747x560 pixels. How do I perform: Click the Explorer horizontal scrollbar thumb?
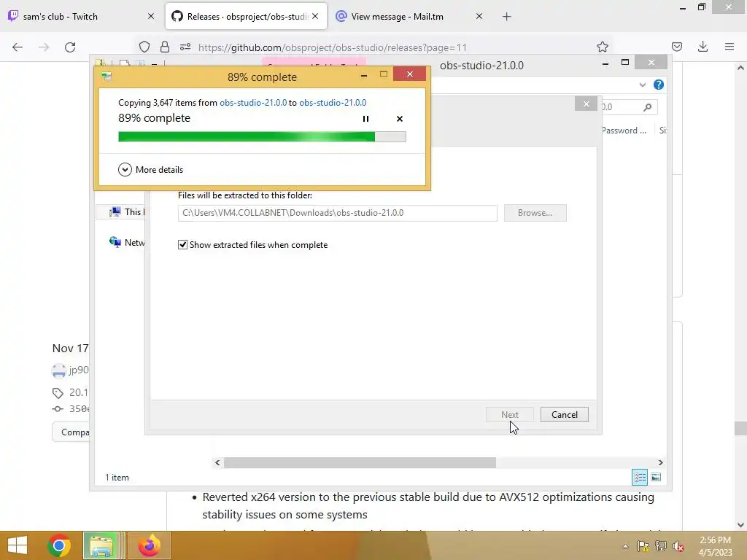tap(360, 462)
